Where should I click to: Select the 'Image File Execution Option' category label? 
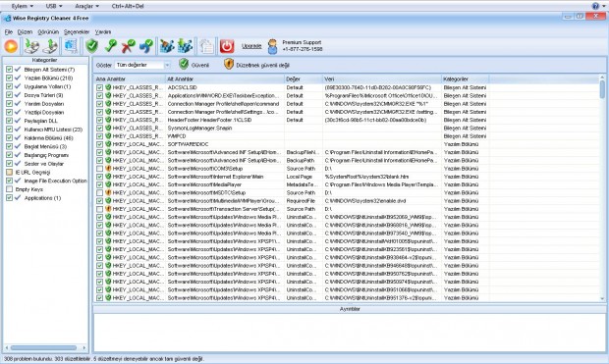(56, 181)
